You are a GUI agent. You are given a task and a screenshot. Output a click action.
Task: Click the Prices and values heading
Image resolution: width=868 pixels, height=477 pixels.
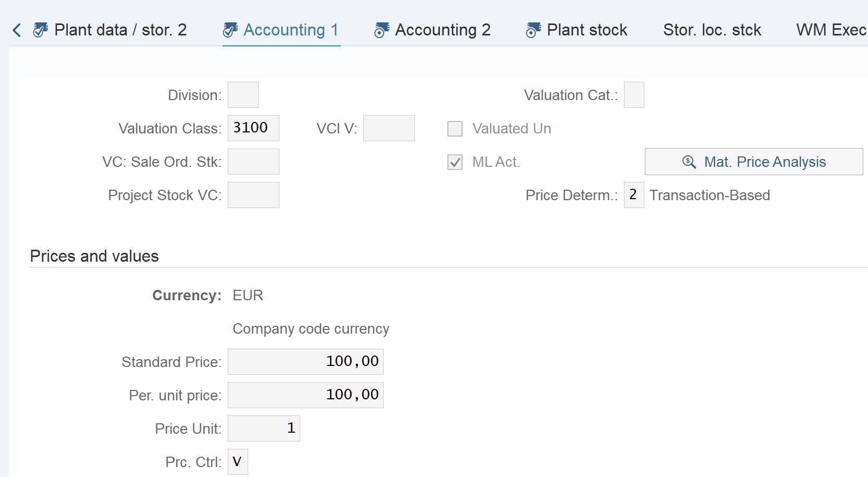(x=94, y=256)
